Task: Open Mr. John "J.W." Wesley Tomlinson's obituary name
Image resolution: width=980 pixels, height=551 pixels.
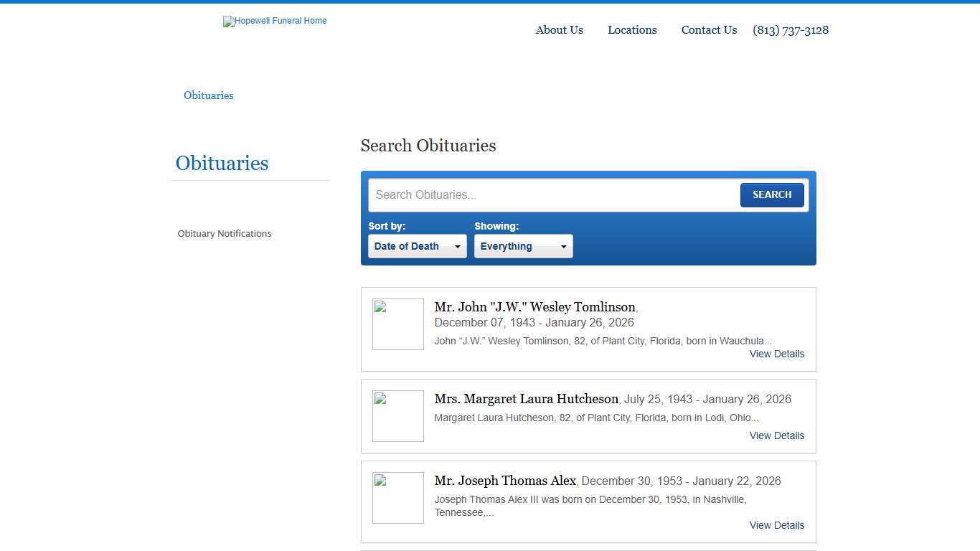Action: tap(534, 307)
